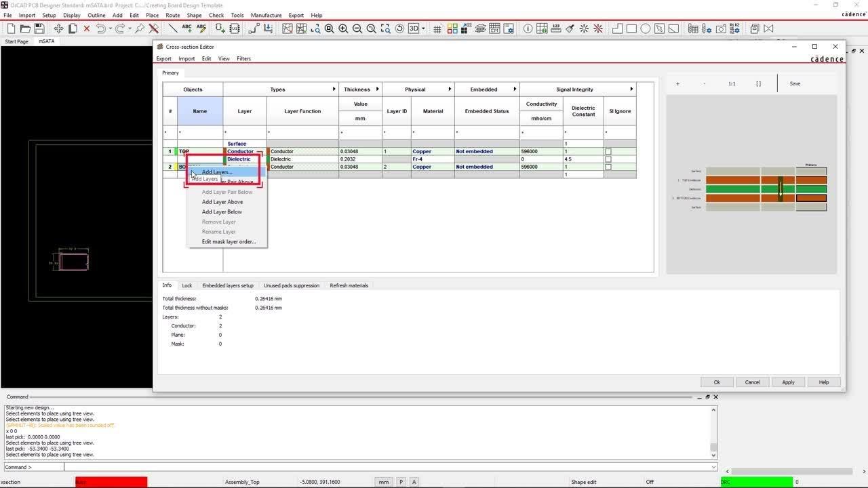The image size is (868, 488).
Task: Select Place component manually icon
Action: 220,28
